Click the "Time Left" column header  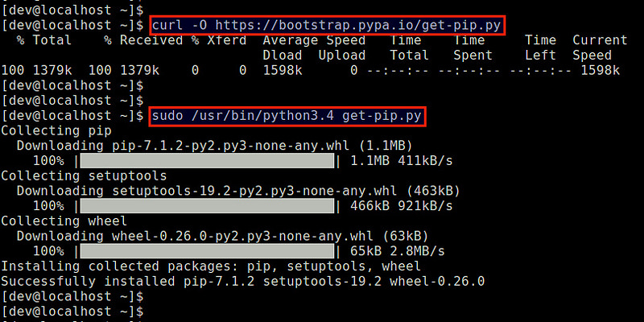(540, 47)
